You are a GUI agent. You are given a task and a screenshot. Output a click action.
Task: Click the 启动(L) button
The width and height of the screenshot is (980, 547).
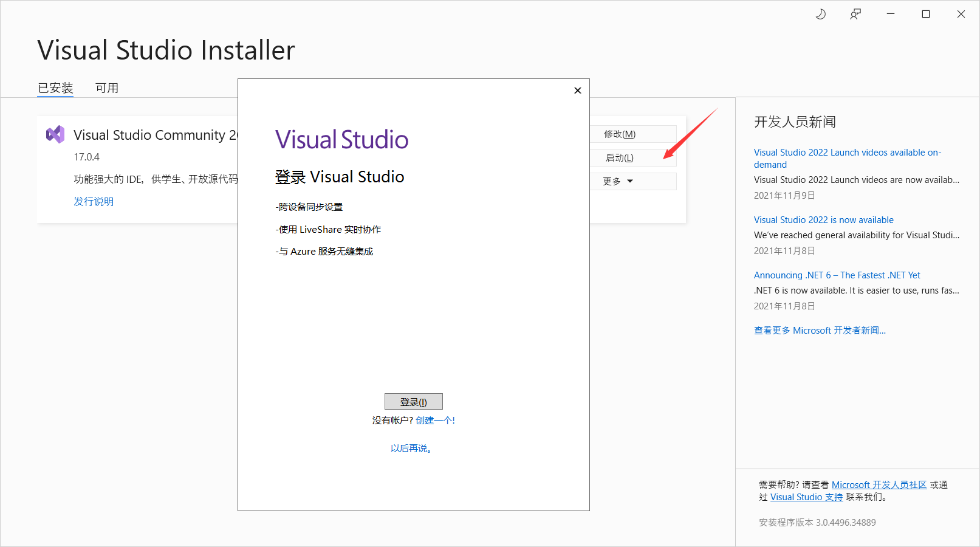coord(632,158)
